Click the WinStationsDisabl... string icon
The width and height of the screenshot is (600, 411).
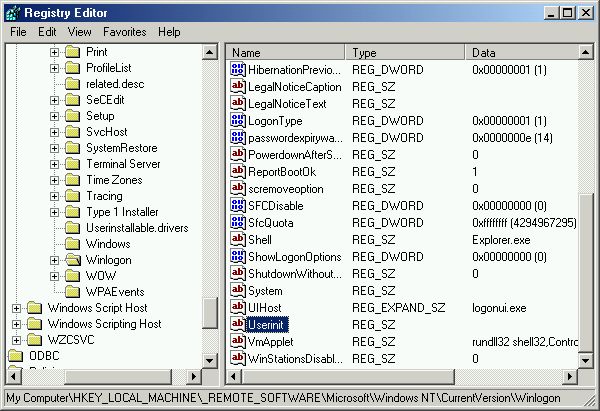pos(238,358)
